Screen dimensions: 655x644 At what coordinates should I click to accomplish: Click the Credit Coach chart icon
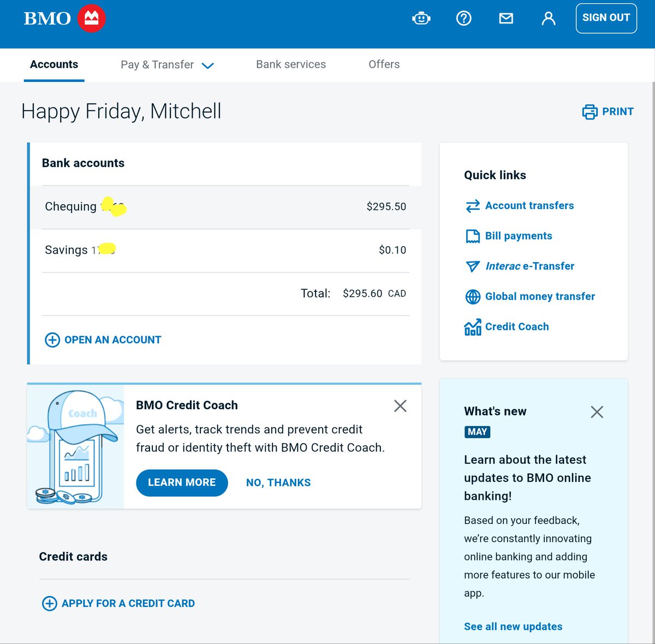(473, 327)
